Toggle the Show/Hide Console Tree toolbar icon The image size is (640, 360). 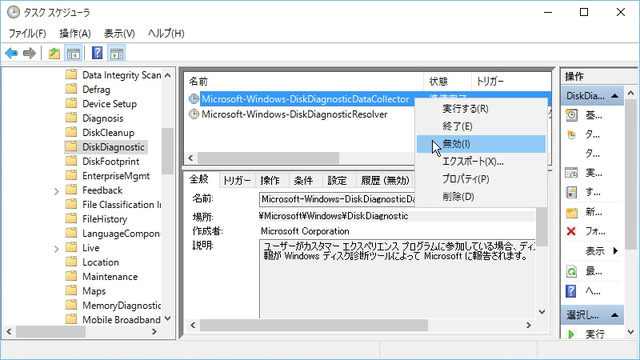[x=73, y=53]
